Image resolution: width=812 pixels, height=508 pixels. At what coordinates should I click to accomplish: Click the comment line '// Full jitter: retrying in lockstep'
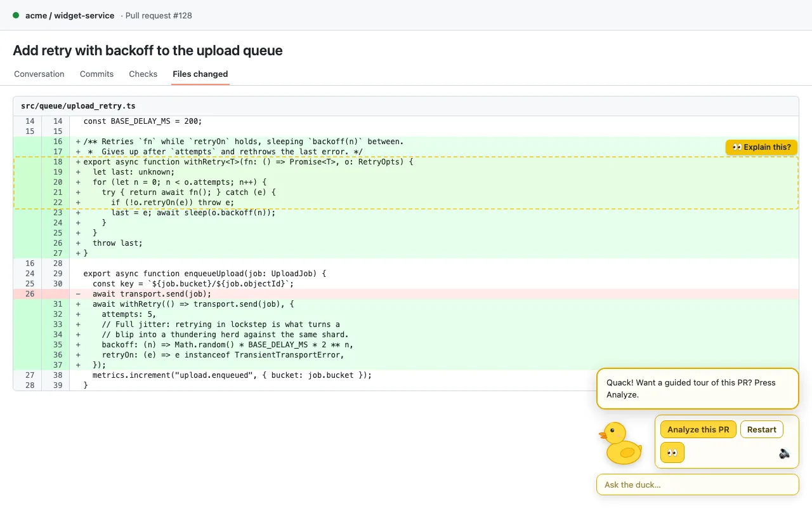click(x=405, y=324)
